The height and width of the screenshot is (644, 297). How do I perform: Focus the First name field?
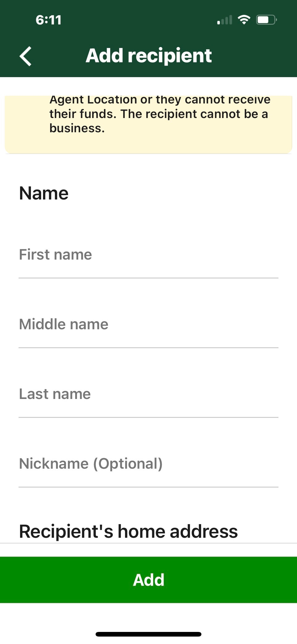[148, 255]
